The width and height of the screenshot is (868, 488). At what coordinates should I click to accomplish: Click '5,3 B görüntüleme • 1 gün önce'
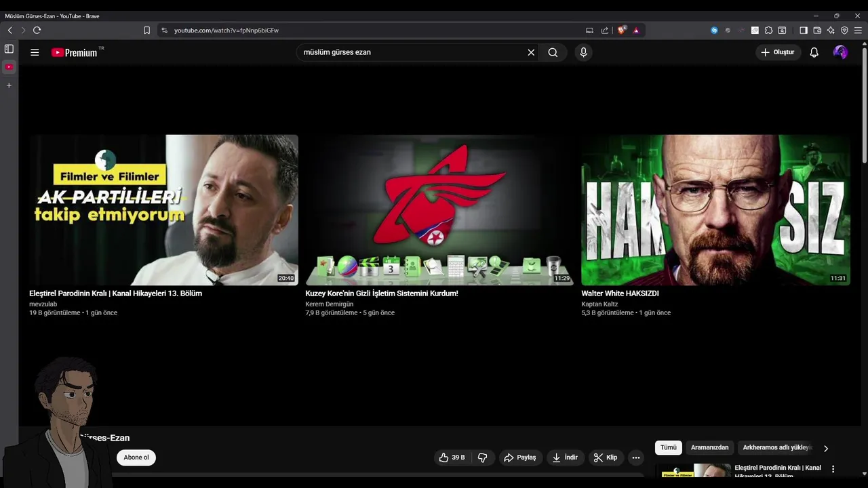[x=626, y=313]
